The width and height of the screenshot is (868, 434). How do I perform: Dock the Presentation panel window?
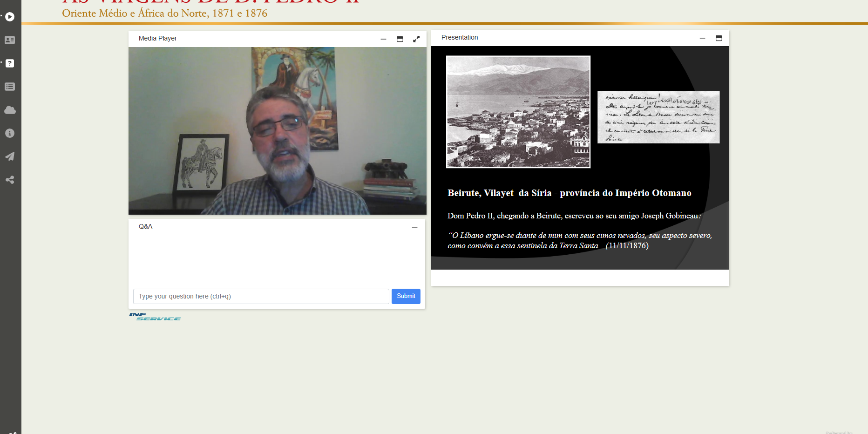pos(719,38)
